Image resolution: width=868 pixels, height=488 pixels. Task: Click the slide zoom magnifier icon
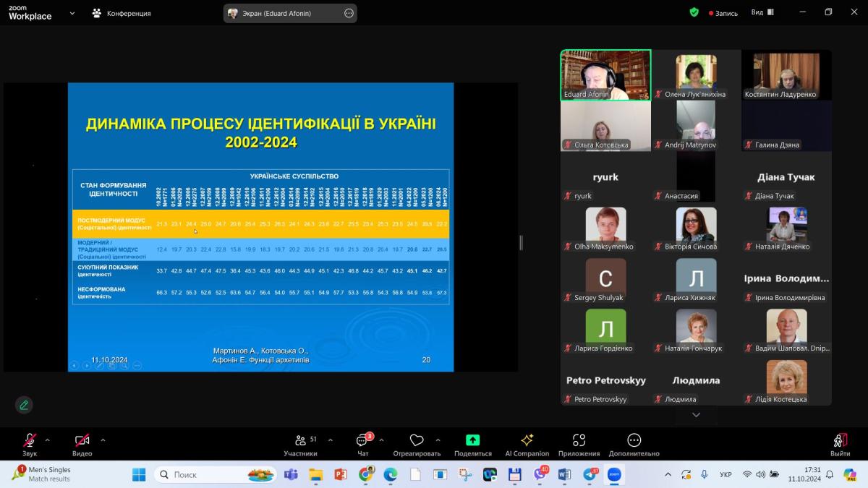124,365
